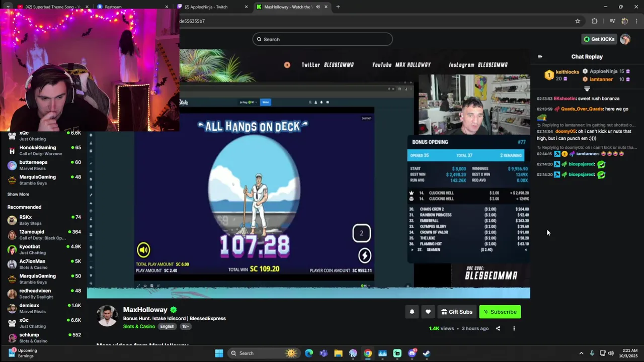
Task: Click the MaxHolloway channel avatar
Action: 107,316
